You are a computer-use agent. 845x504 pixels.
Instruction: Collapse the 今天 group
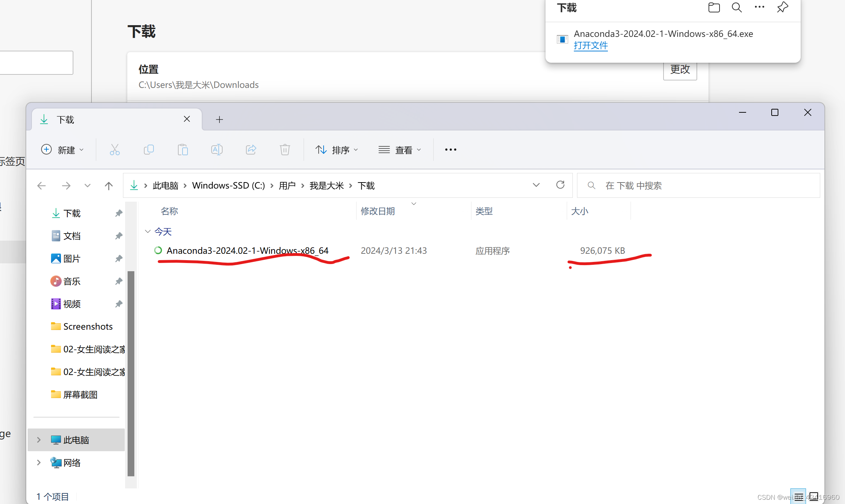click(148, 232)
